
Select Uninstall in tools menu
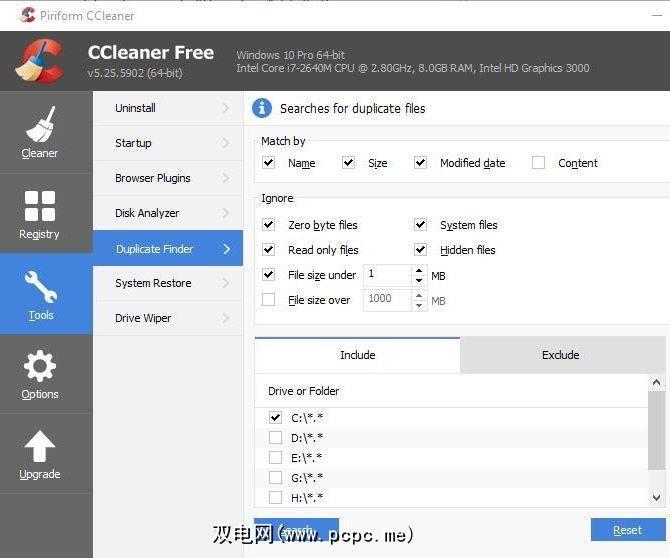point(168,108)
